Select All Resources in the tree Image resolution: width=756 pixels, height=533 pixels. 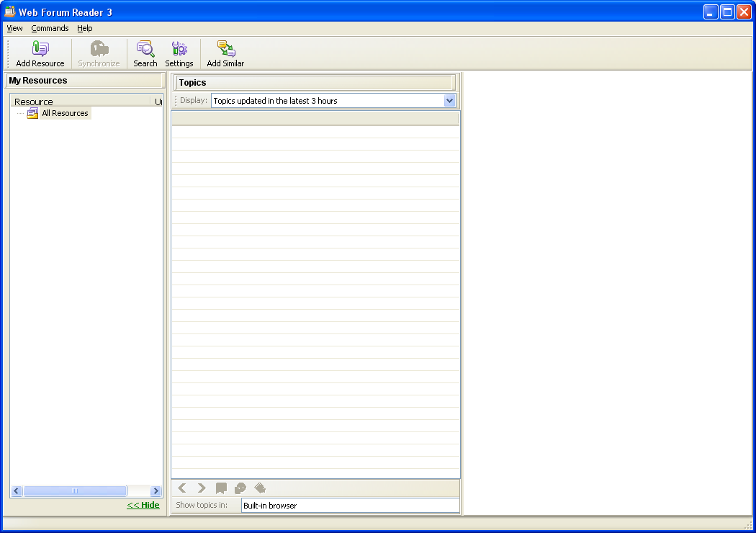pos(65,113)
